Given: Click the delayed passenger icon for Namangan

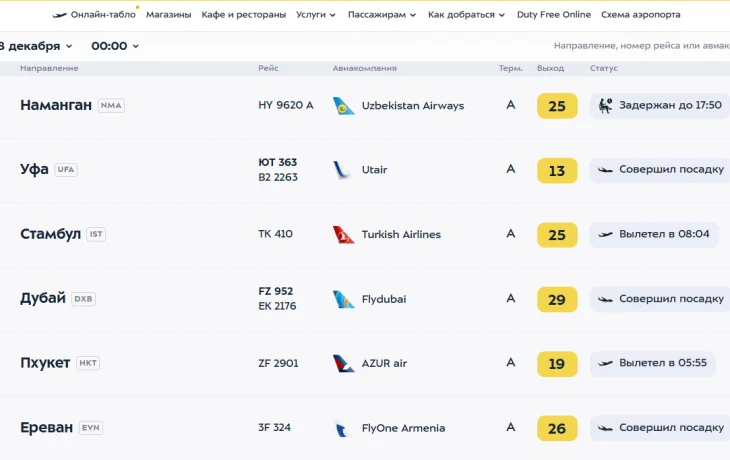Looking at the screenshot, I should click(605, 106).
